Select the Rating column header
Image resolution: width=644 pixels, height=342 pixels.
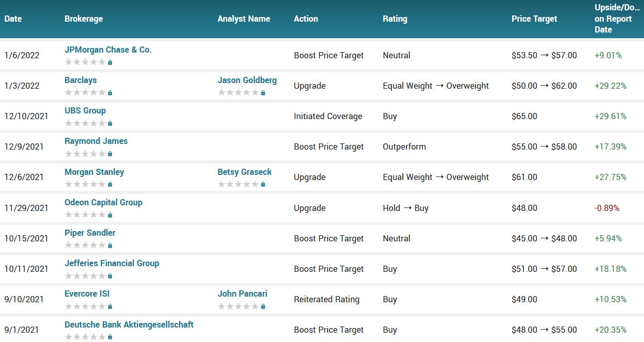coord(395,19)
